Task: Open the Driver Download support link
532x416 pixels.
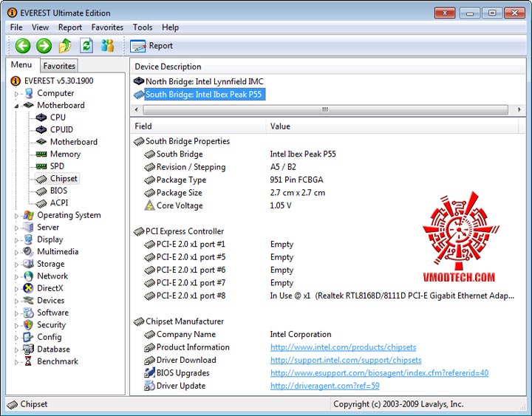Action: pos(346,360)
